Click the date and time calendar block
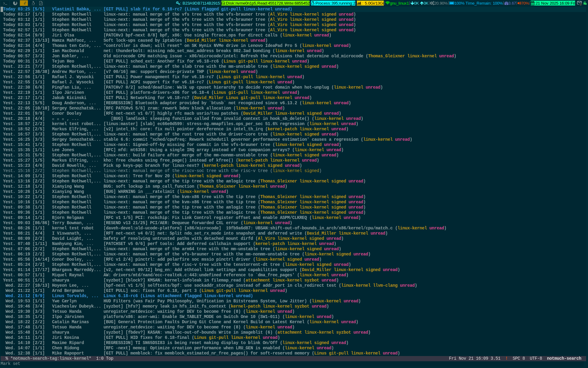The width and height of the screenshot is (588, 368). pos(553,3)
